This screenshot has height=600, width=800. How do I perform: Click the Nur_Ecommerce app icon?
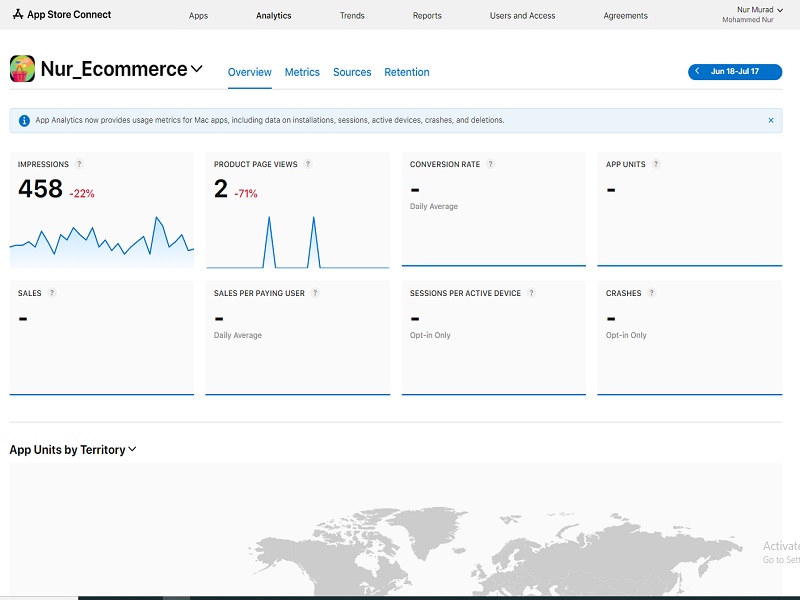coord(23,69)
